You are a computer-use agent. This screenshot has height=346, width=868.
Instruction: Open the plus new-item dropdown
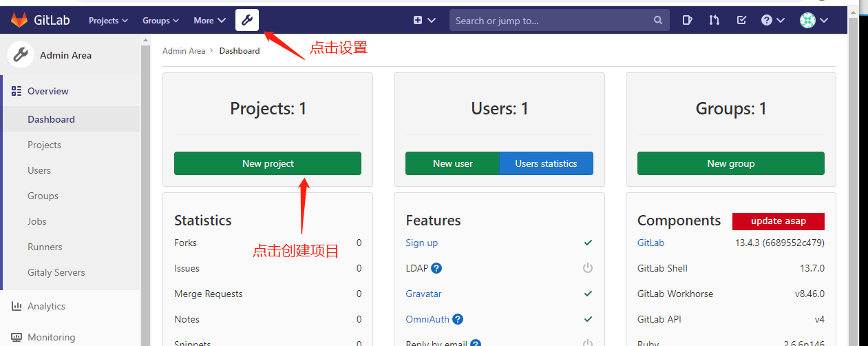click(x=425, y=20)
